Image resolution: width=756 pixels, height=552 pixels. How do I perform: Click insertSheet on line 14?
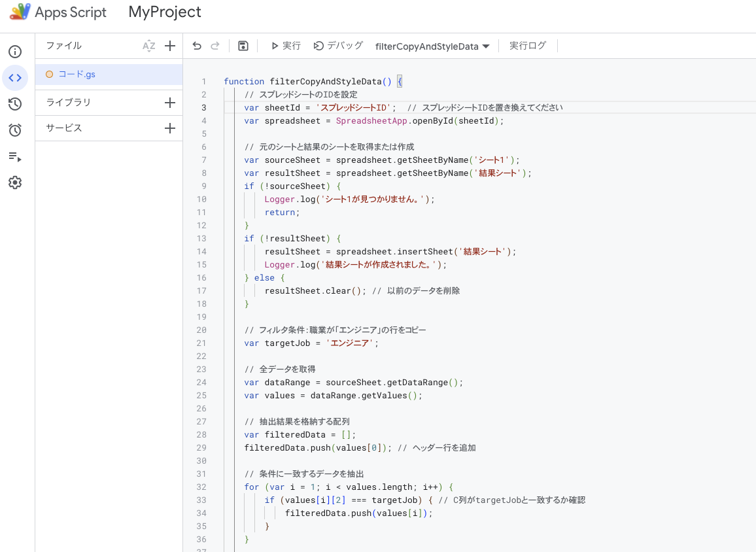click(x=425, y=251)
